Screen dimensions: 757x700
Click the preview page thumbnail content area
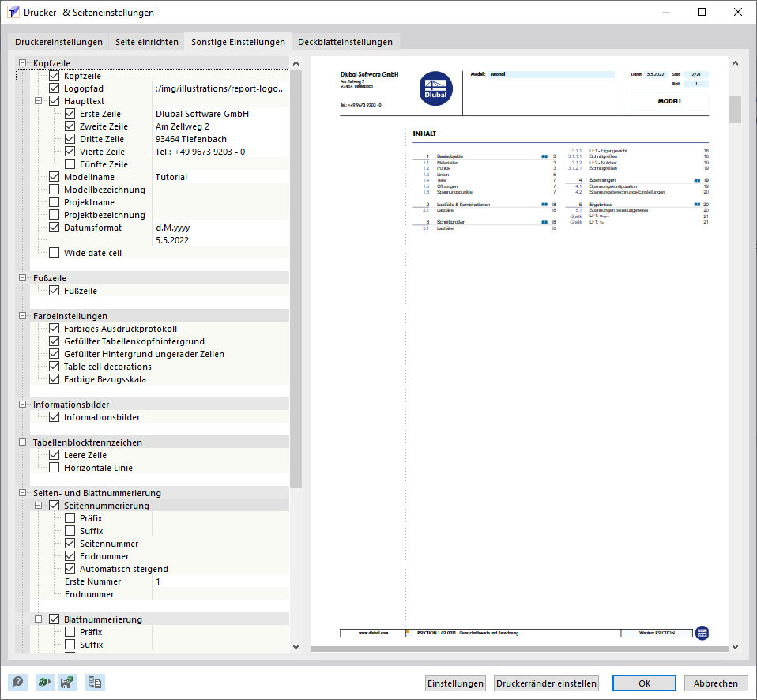(519, 352)
